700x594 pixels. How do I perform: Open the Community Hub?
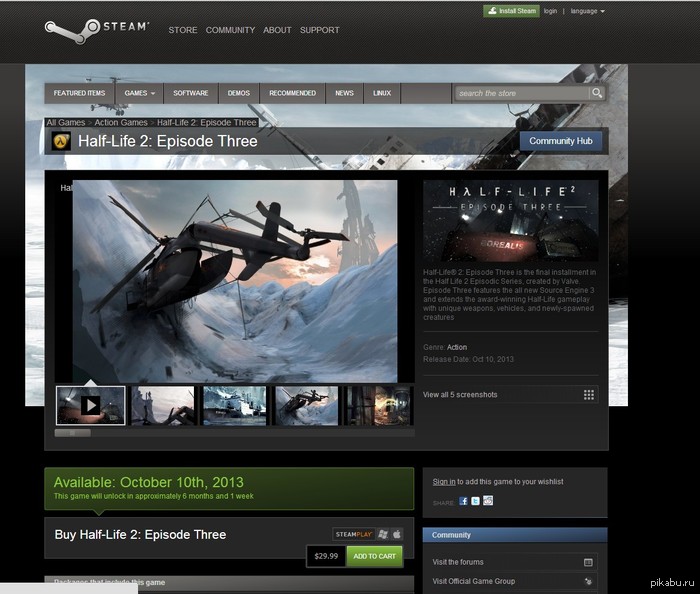[561, 141]
